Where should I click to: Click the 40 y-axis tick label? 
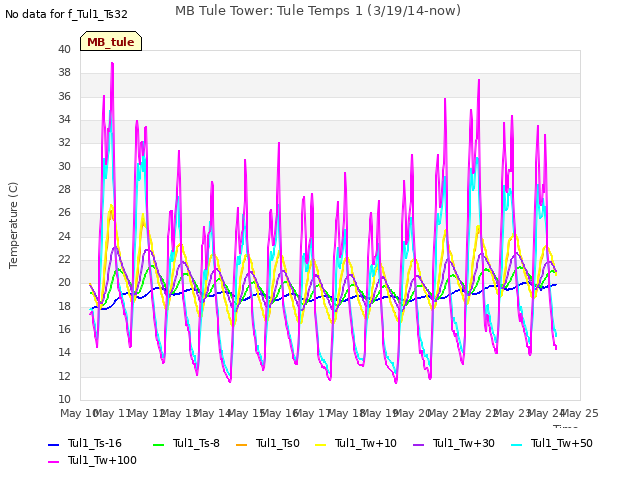click(x=64, y=49)
